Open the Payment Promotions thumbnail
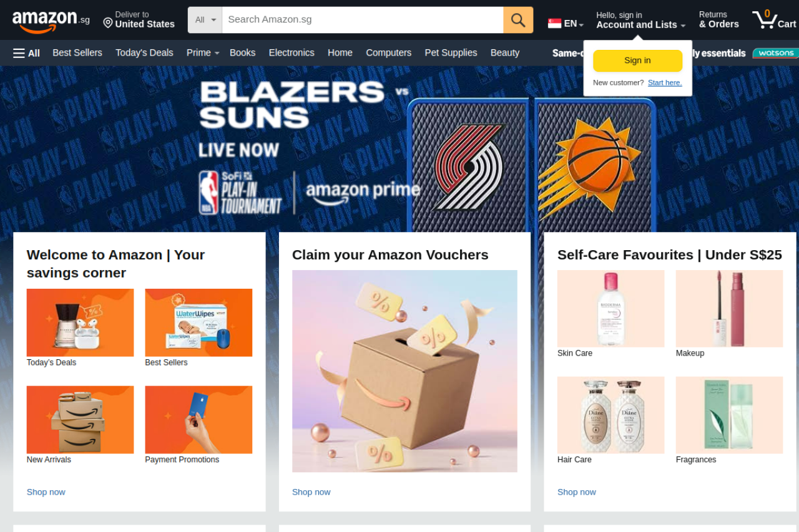Viewport: 799px width, 532px height. click(199, 420)
